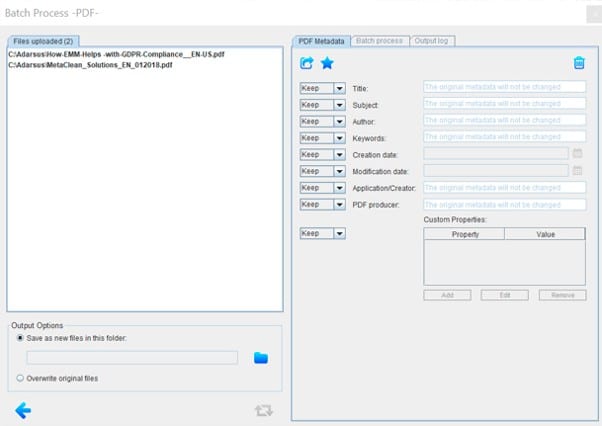602x426 pixels.
Task: Click the export metadata share icon
Action: pyautogui.click(x=307, y=63)
